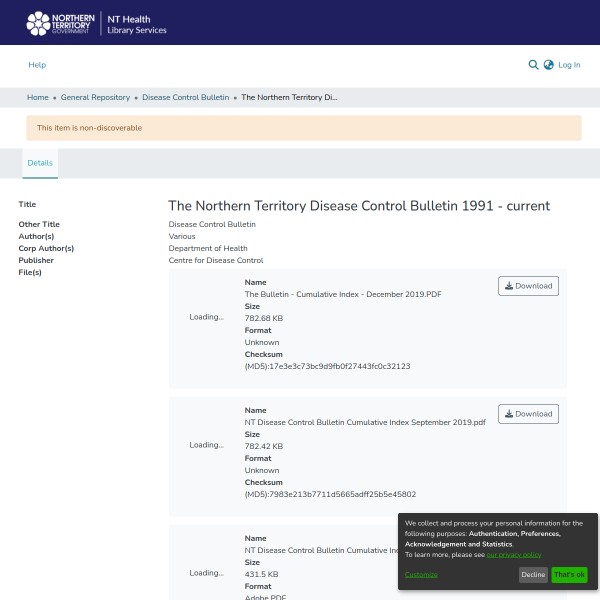The image size is (600, 600).
Task: Open the Help menu item
Action: tap(37, 65)
